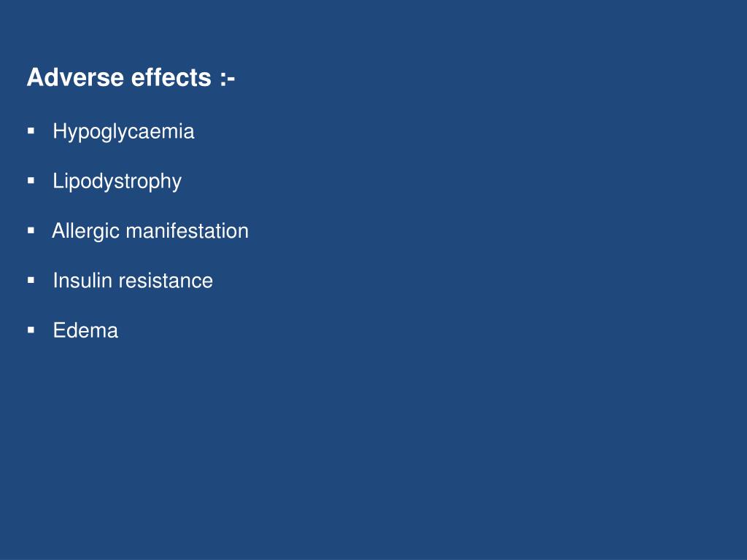
Task: Select the word manifestation
Action: coord(187,231)
